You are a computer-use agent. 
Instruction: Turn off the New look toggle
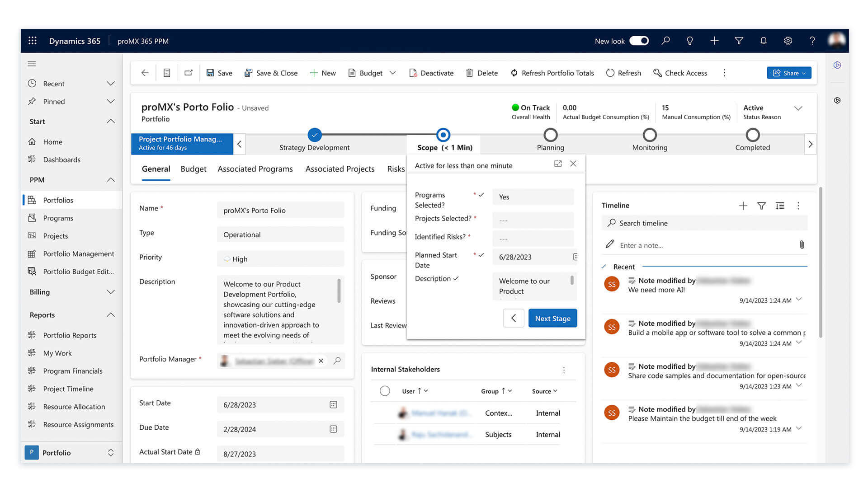(x=639, y=41)
